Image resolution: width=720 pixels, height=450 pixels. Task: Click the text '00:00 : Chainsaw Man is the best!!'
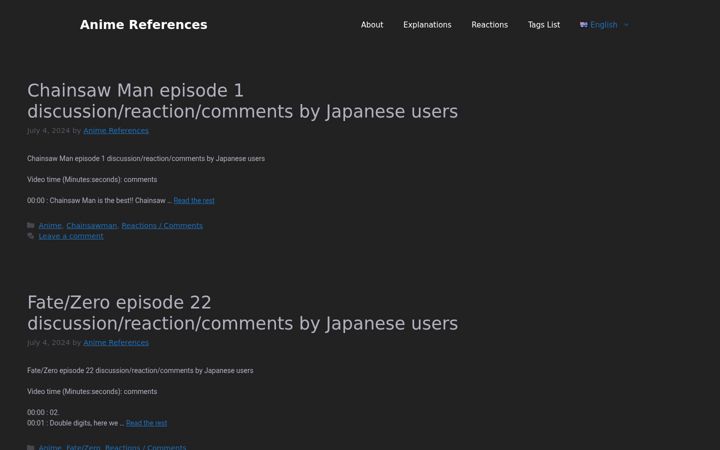click(80, 201)
